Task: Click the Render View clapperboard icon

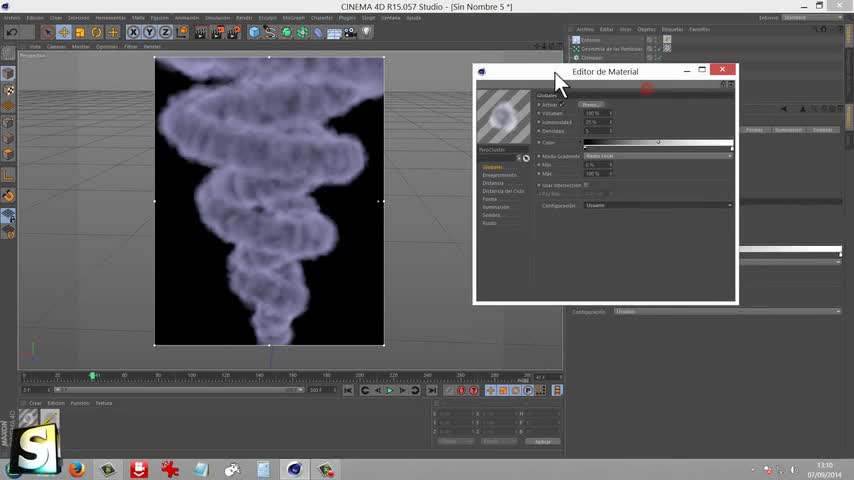Action: click(200, 32)
